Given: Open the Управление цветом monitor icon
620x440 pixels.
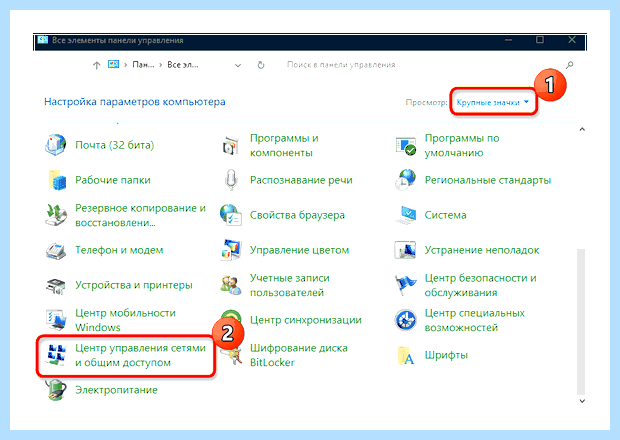Looking at the screenshot, I should (231, 250).
